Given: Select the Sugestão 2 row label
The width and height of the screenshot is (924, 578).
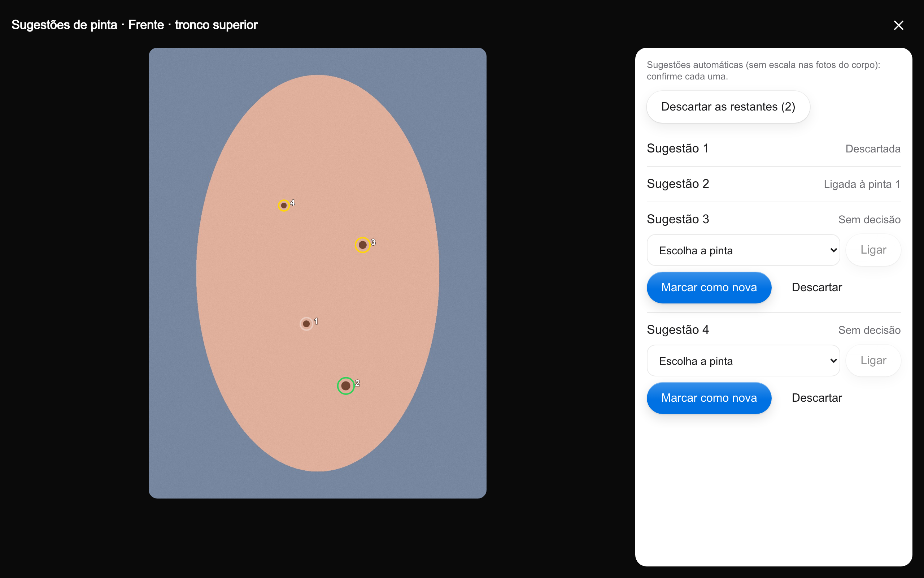Looking at the screenshot, I should [678, 184].
